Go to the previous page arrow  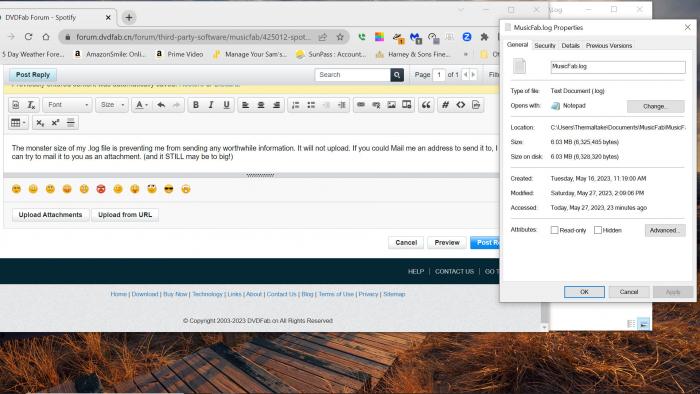point(466,75)
